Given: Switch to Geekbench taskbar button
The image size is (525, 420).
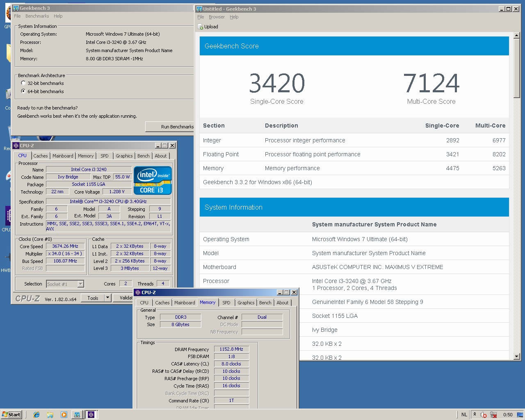Looking at the screenshot, I should tap(77, 415).
